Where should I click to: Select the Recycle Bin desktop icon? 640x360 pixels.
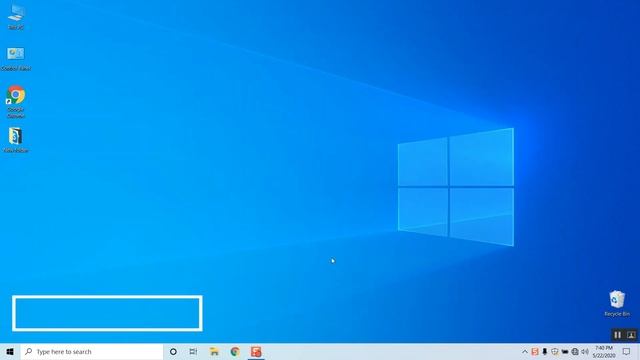coord(617,303)
